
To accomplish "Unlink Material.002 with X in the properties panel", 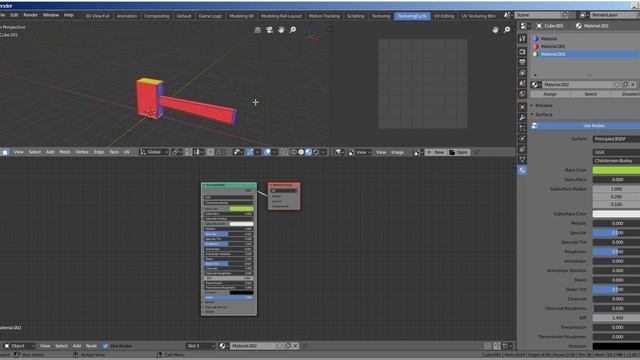I will pyautogui.click(x=633, y=84).
